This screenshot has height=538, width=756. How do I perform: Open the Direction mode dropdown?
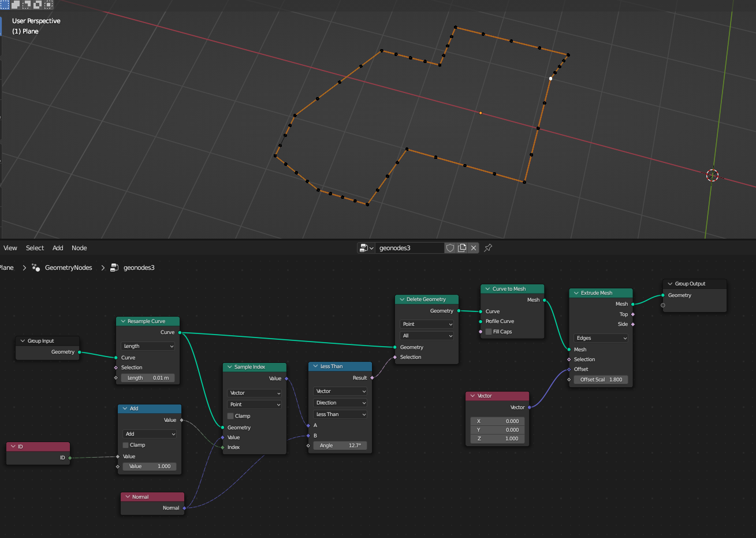(340, 403)
